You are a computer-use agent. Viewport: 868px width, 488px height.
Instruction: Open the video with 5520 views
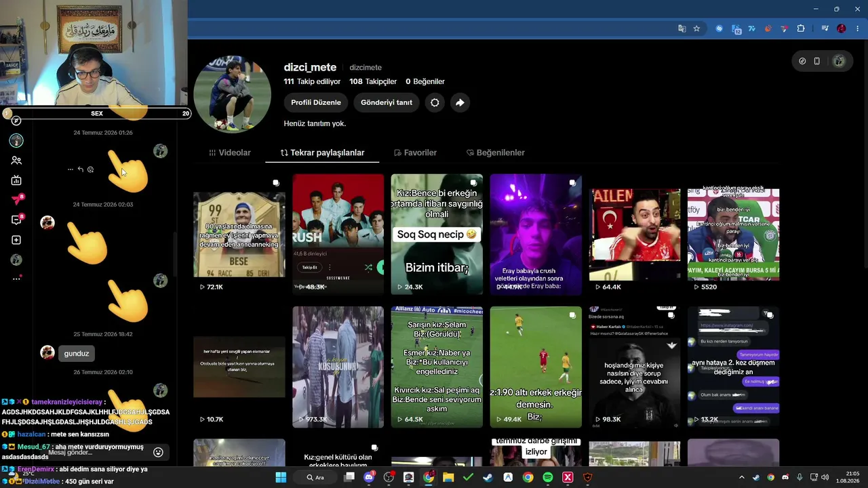734,235
